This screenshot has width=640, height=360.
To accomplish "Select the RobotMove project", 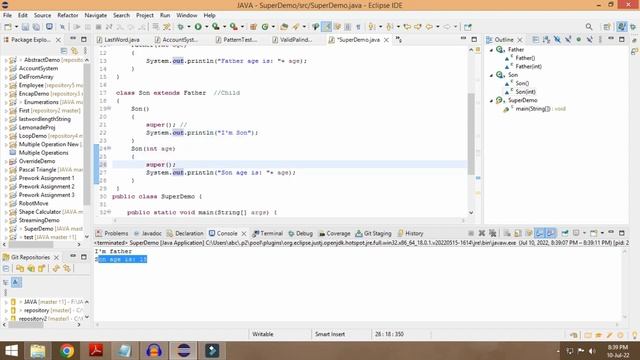I will click(x=33, y=203).
